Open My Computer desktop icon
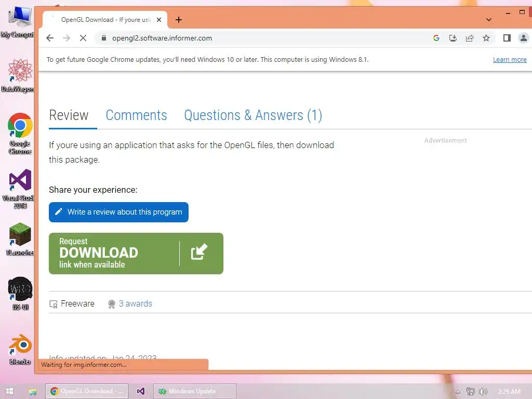 [20, 22]
